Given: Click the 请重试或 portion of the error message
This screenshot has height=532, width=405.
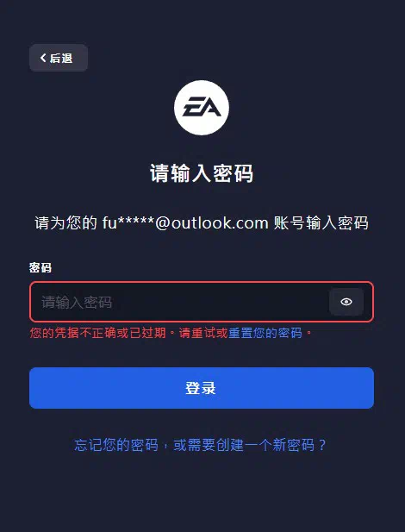Looking at the screenshot, I should click(203, 333).
